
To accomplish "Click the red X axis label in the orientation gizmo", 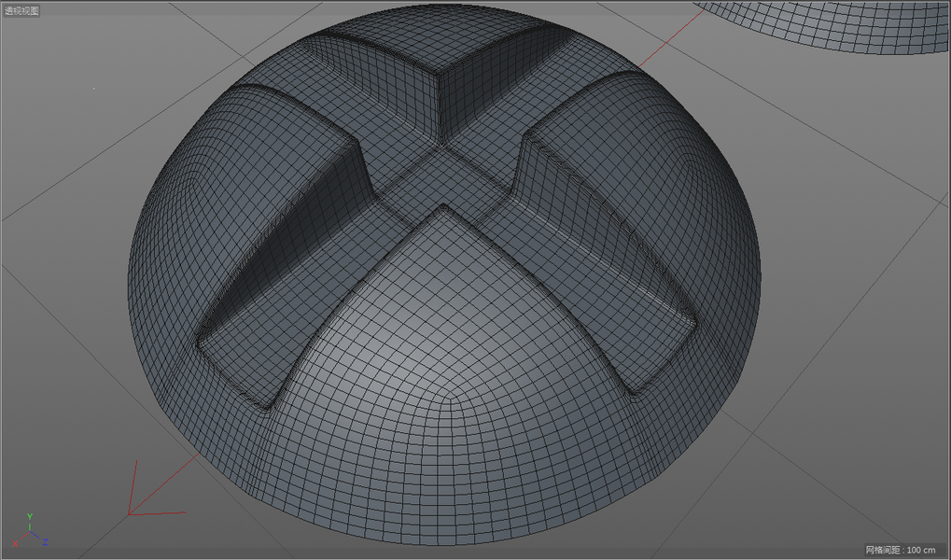I will tap(15, 543).
